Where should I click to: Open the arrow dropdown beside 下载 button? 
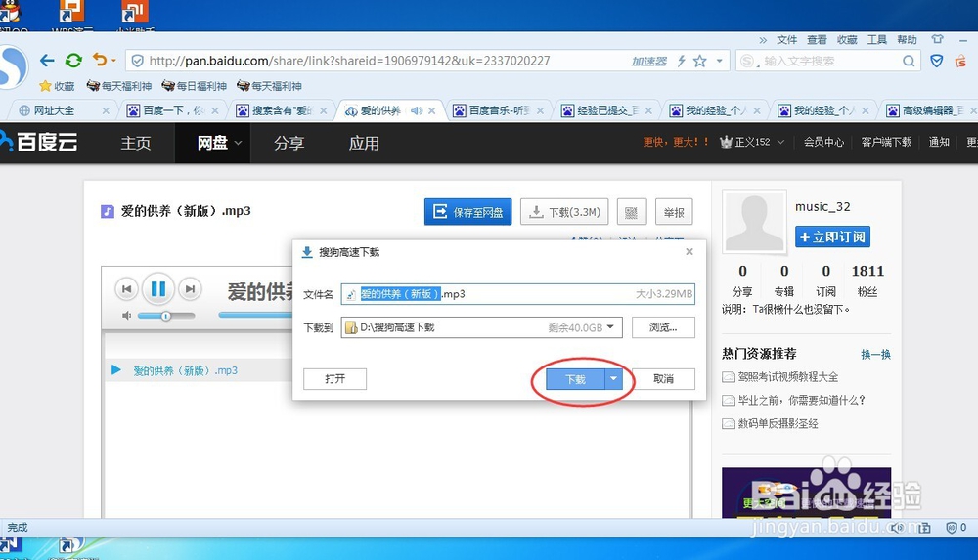coord(614,379)
